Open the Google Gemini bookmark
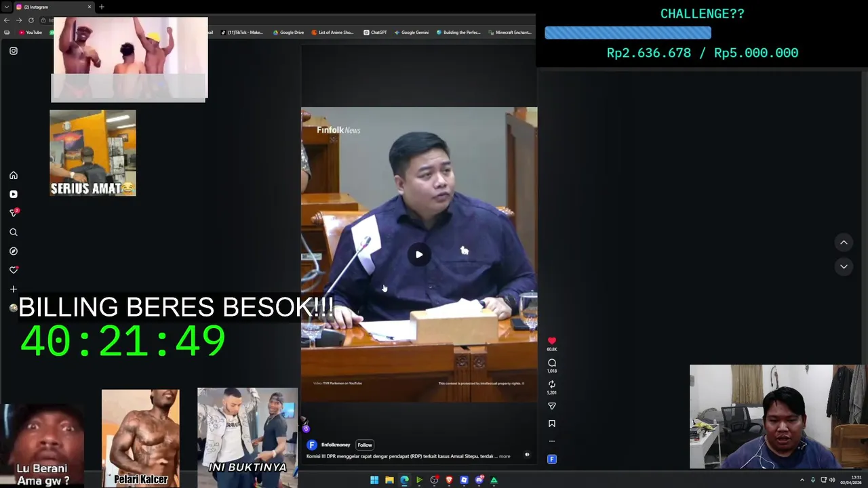Screen dimensions: 868x488 411,33
